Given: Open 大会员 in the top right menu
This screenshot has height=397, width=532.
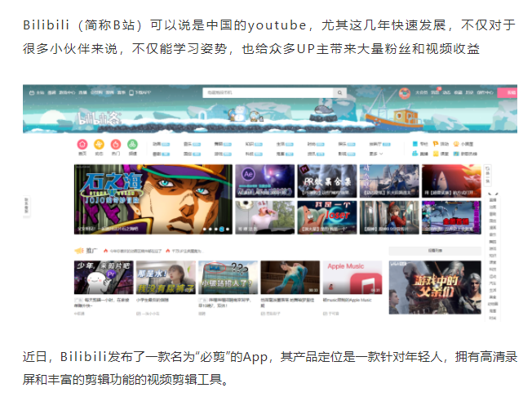Looking at the screenshot, I should pyautogui.click(x=421, y=92).
